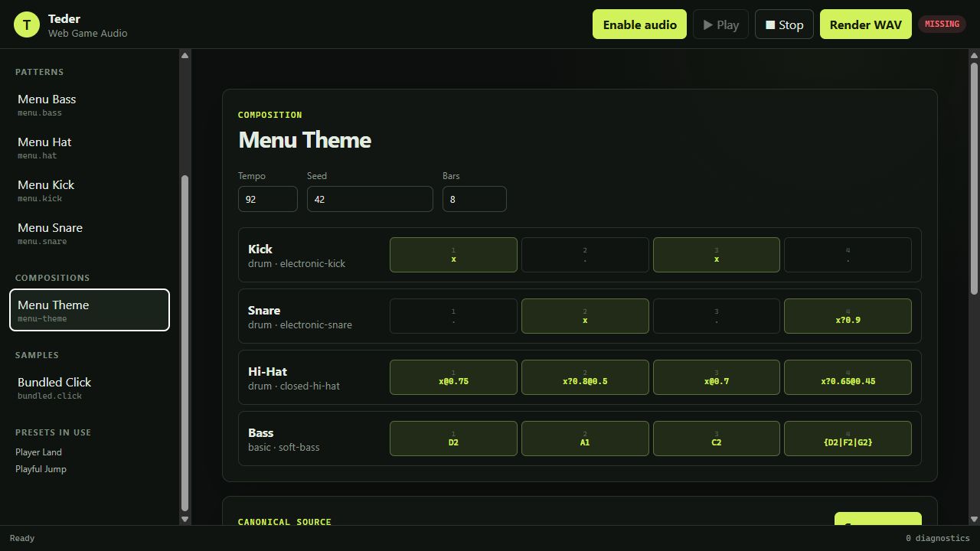
Task: Select Hi-Hat cell x?0.65@0.45
Action: (848, 377)
